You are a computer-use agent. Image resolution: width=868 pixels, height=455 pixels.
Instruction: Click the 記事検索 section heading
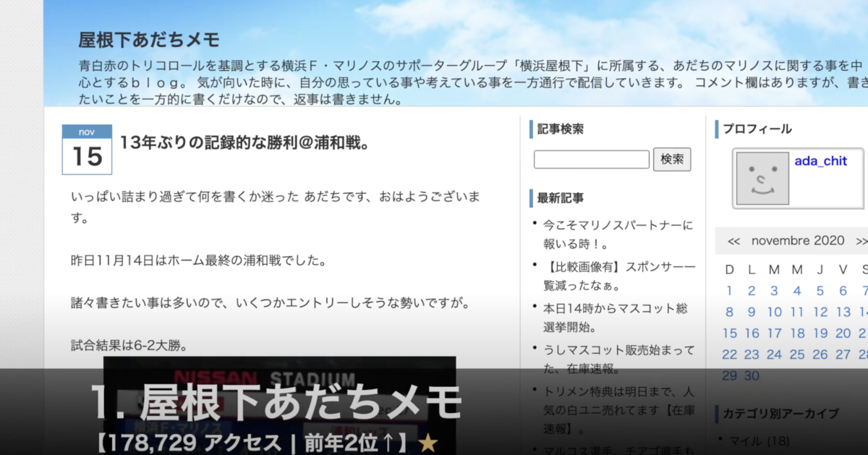[x=561, y=129]
